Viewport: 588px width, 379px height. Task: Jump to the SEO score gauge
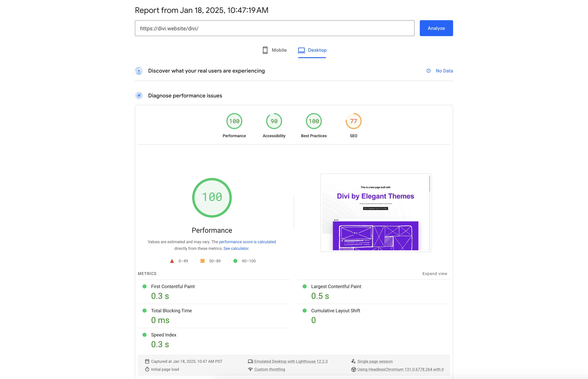[353, 121]
